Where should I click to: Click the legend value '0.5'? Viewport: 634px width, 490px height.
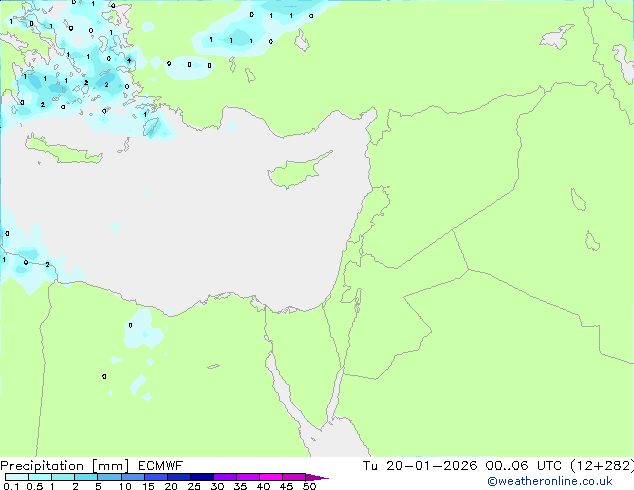point(34,486)
